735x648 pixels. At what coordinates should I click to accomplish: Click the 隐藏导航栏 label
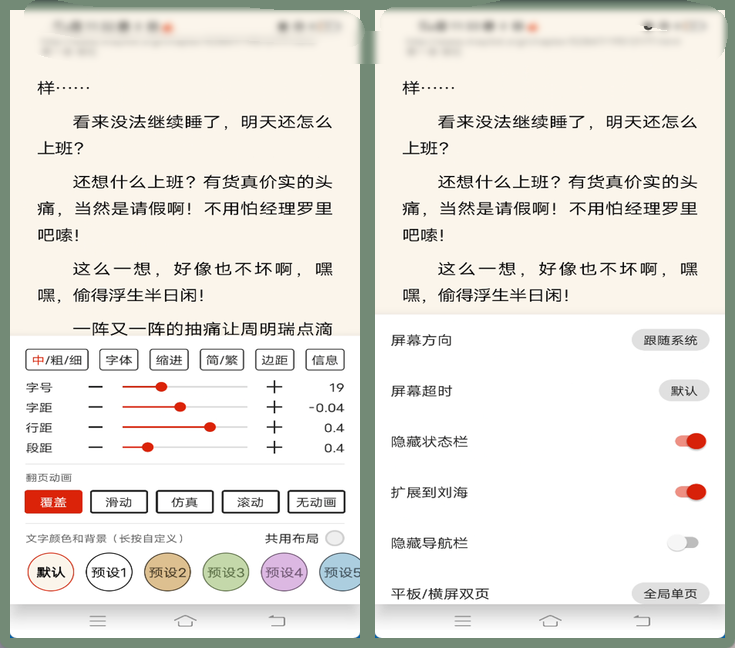click(429, 543)
